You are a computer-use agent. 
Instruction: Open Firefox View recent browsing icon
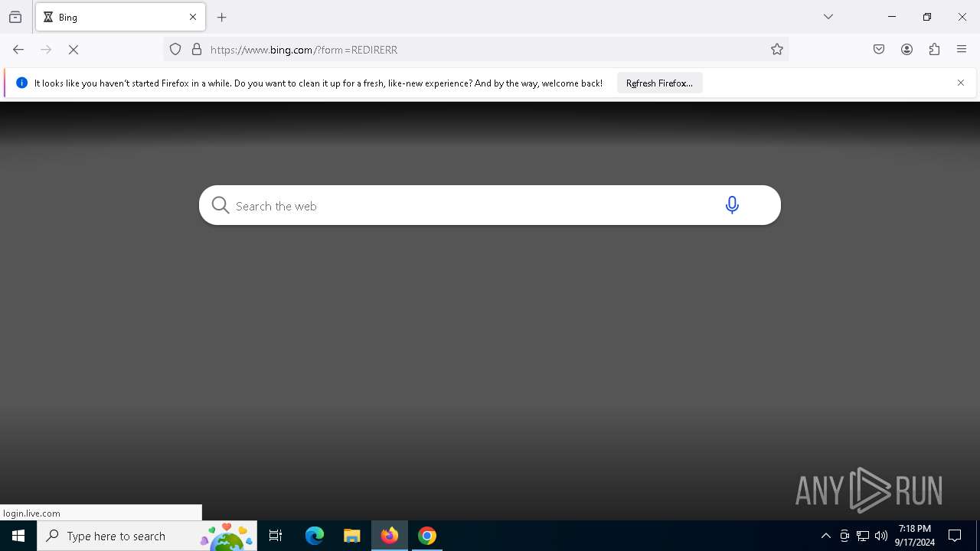tap(15, 17)
